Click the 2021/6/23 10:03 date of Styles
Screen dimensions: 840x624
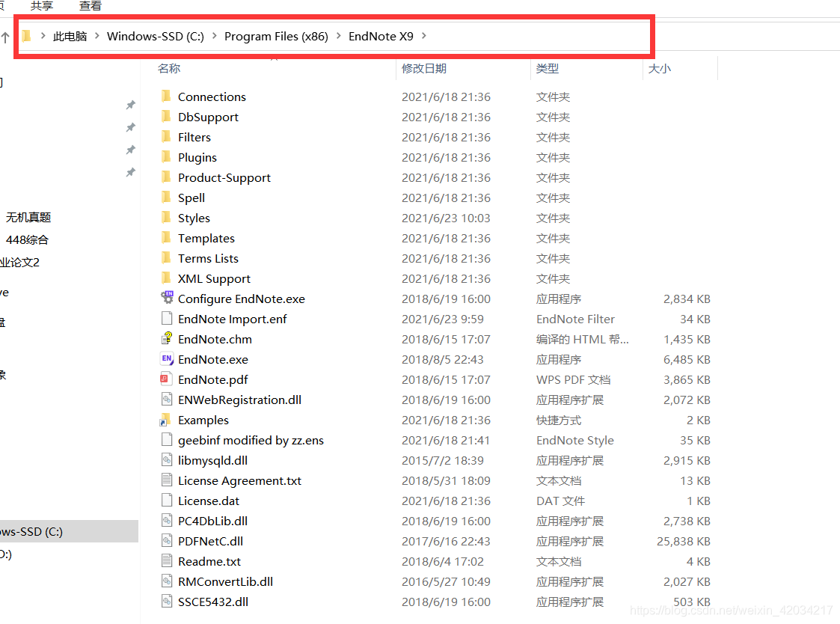tap(446, 218)
